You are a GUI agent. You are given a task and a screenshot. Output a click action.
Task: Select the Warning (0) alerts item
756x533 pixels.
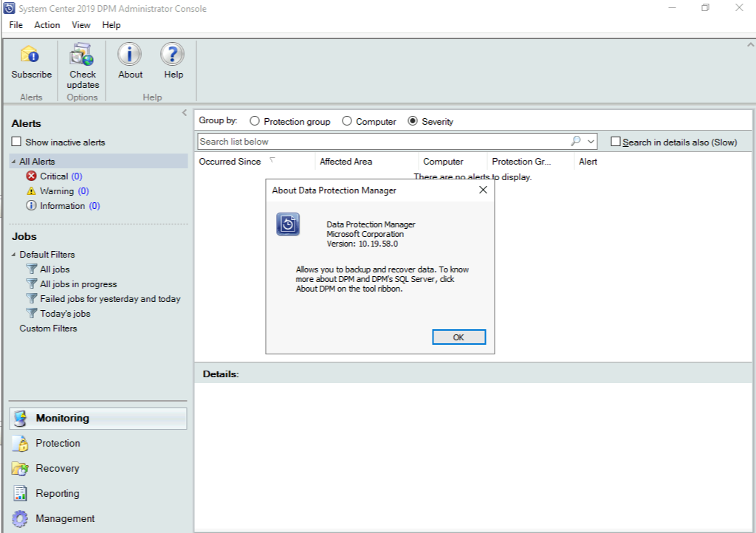click(x=65, y=191)
